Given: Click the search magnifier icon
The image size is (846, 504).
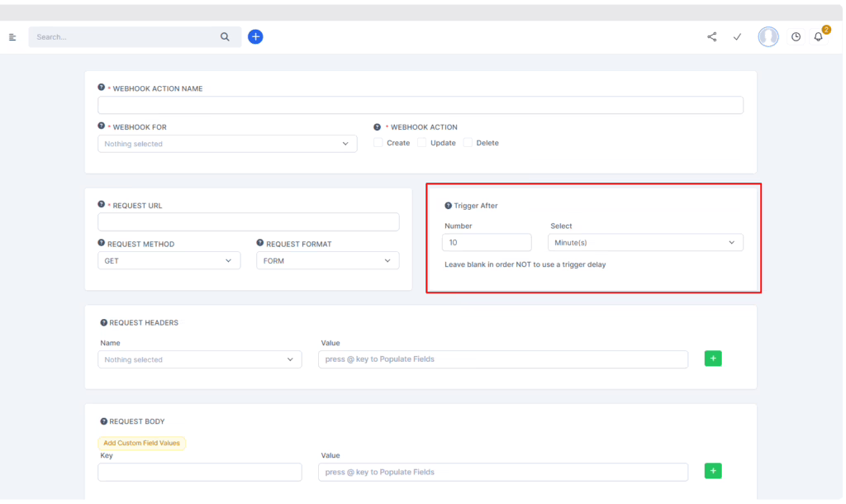Looking at the screenshot, I should [225, 37].
